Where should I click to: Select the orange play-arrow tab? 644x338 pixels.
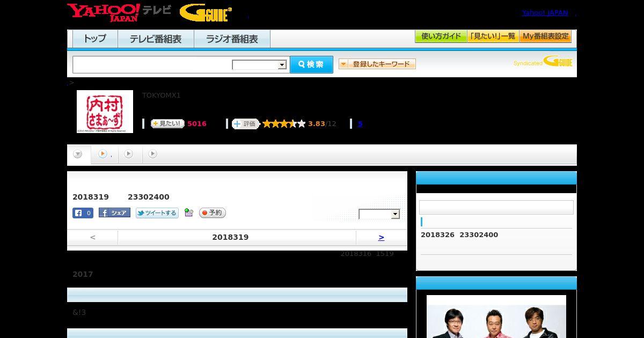click(x=105, y=154)
